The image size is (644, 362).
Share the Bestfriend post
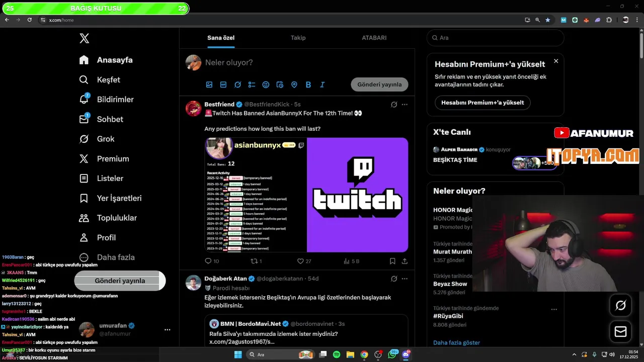tap(405, 261)
